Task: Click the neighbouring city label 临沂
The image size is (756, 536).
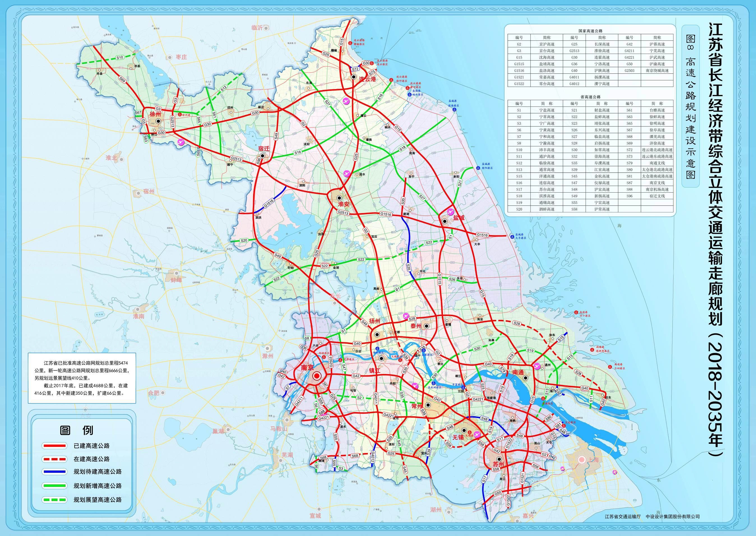Action: pyautogui.click(x=257, y=28)
